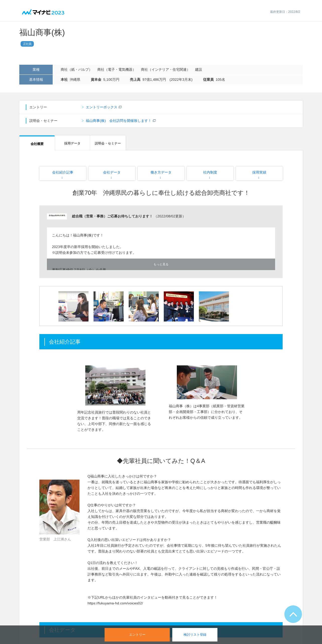The height and width of the screenshot is (644, 322).
Task: Jump to 社内制度 section
Action: coord(210,173)
